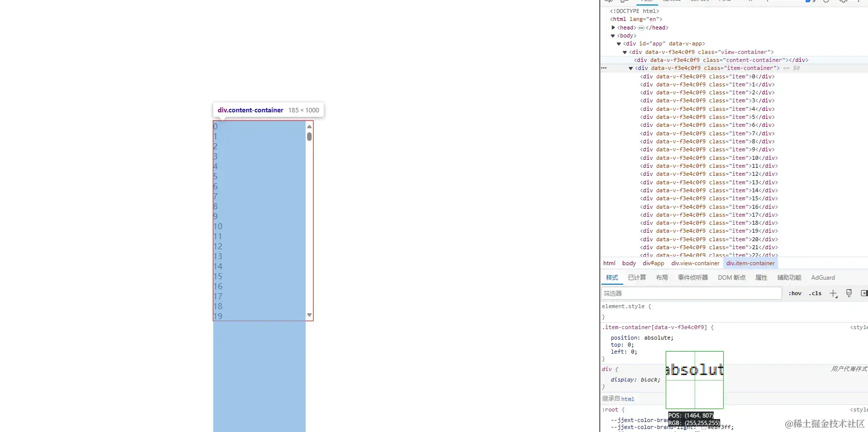The width and height of the screenshot is (868, 432).
Task: Expand the head element node
Action: click(613, 27)
